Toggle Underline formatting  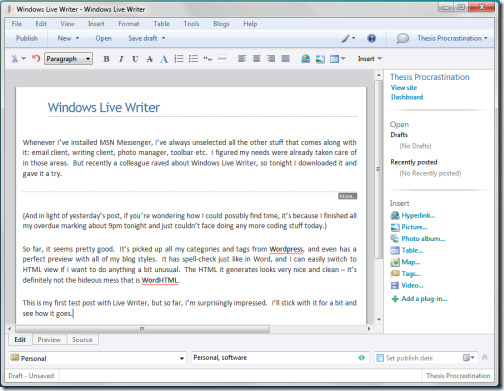click(135, 59)
